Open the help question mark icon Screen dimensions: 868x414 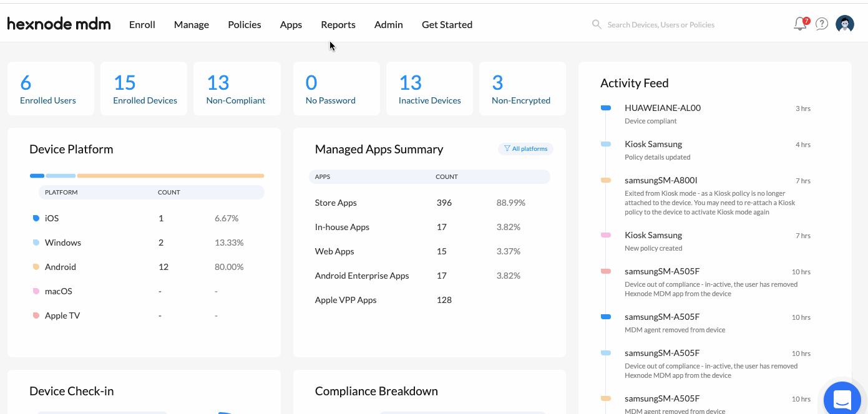[x=822, y=24]
